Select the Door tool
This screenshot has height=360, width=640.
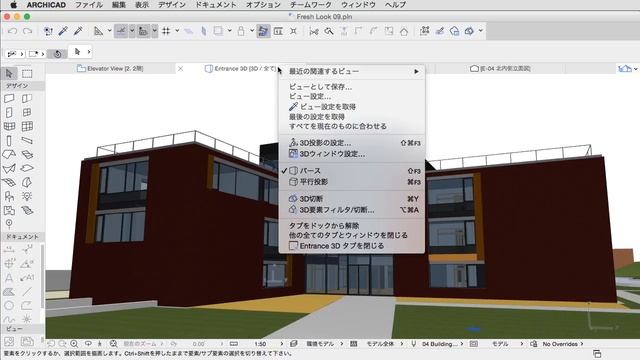click(9, 112)
